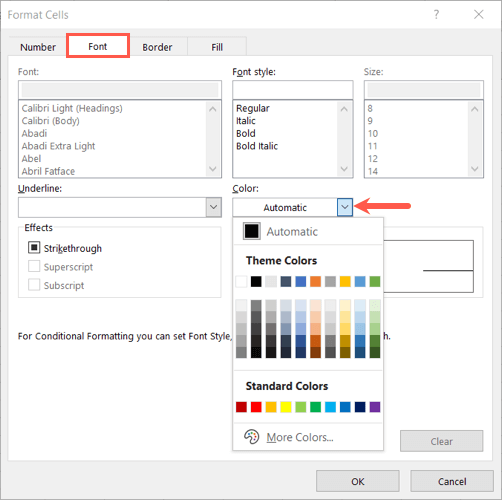The height and width of the screenshot is (500, 502).
Task: Choose Bold Italic font style
Action: click(x=257, y=146)
